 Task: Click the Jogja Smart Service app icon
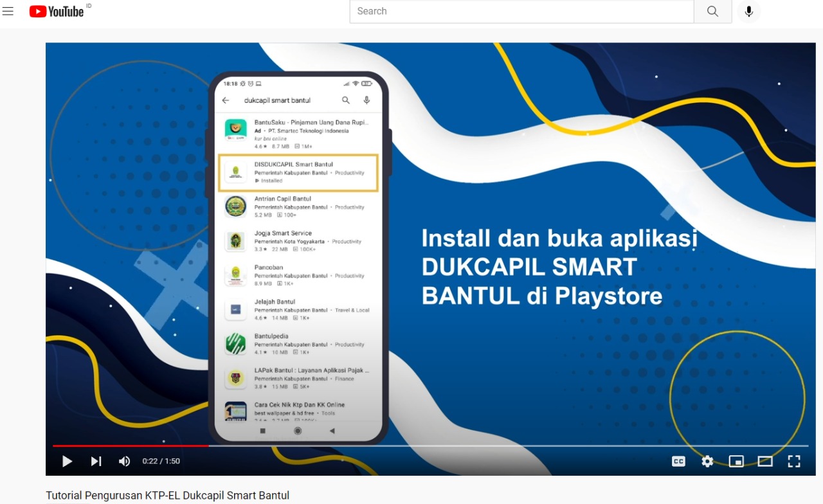click(x=235, y=241)
